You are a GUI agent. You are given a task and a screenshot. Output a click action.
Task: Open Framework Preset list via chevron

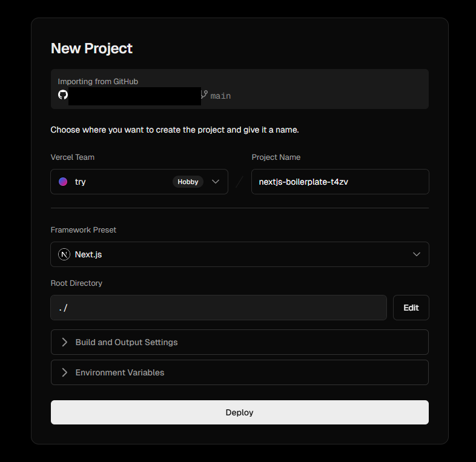pos(417,254)
